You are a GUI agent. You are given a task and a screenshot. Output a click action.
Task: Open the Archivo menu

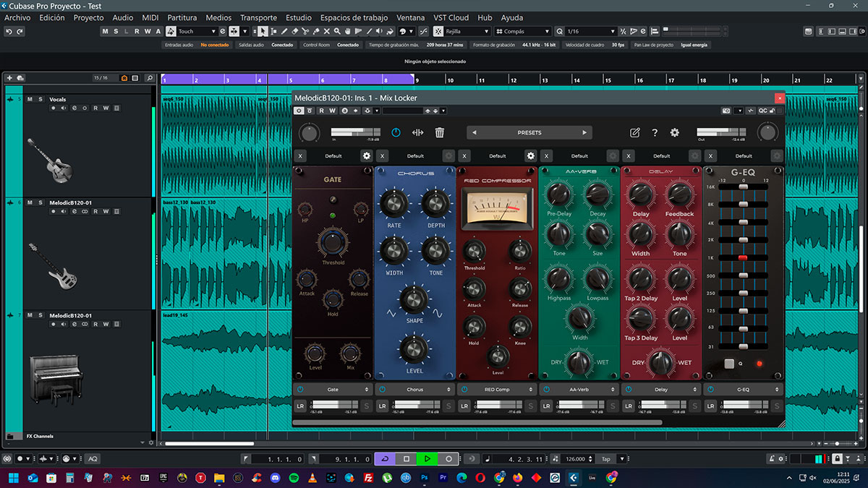point(18,17)
